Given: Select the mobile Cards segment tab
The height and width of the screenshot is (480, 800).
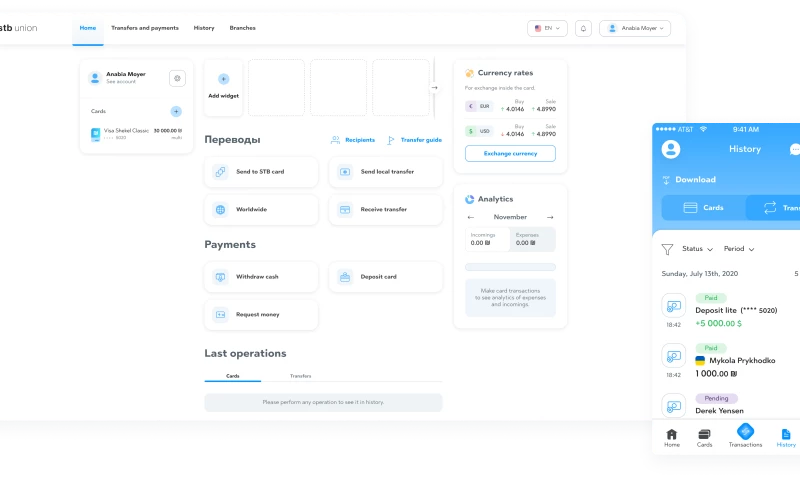Looking at the screenshot, I should pyautogui.click(x=704, y=208).
